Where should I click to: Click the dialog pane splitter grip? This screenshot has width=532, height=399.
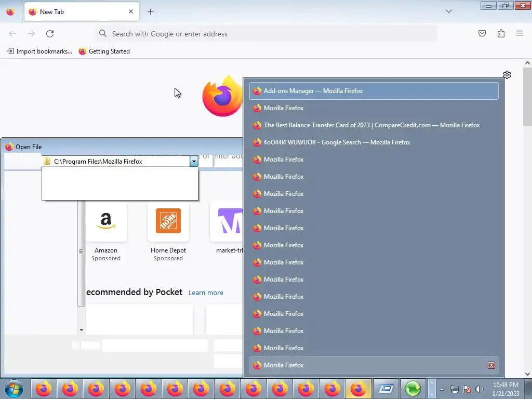81,251
